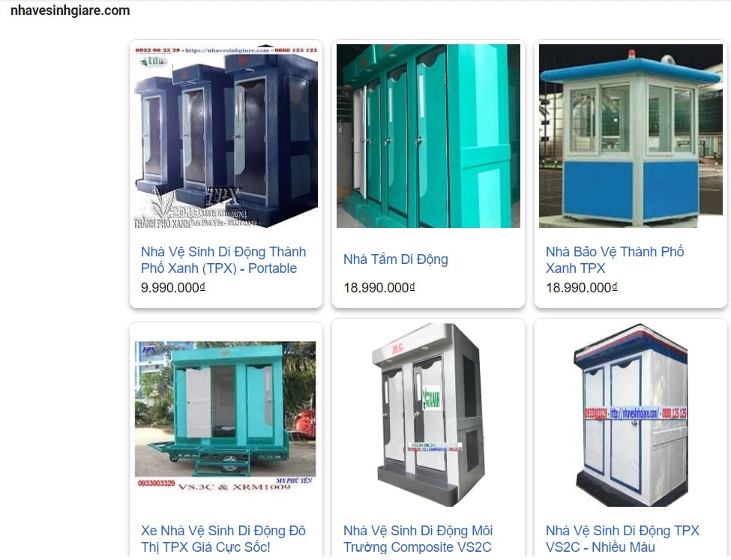Open the navy blue portable toilets photo
Screen dimensions: 731x560
coord(226,136)
